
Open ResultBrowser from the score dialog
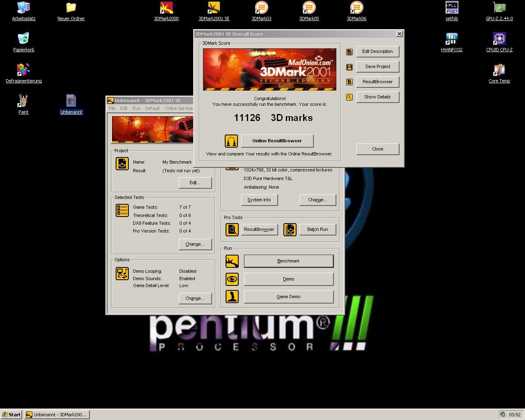pos(377,82)
